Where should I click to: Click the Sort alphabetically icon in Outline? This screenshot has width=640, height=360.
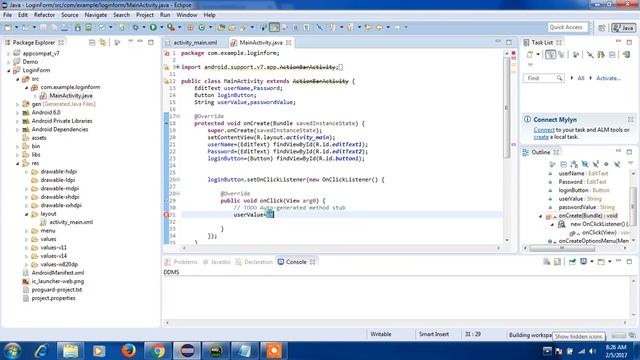[x=574, y=164]
